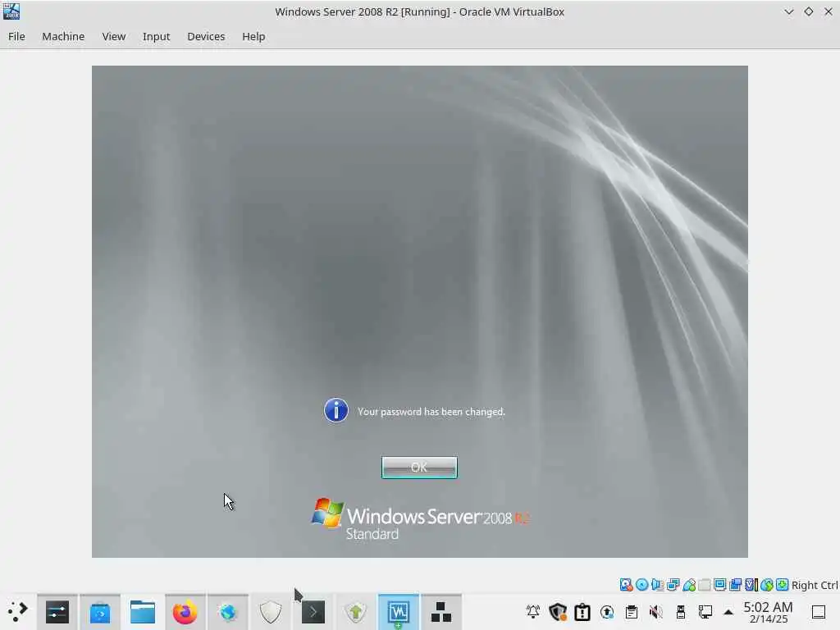The image size is (840, 630).
Task: Launch the Konsole terminal
Action: pos(313,612)
